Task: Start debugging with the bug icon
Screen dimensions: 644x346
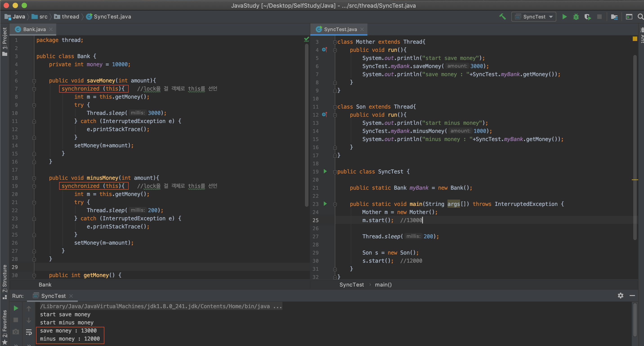Action: point(576,17)
